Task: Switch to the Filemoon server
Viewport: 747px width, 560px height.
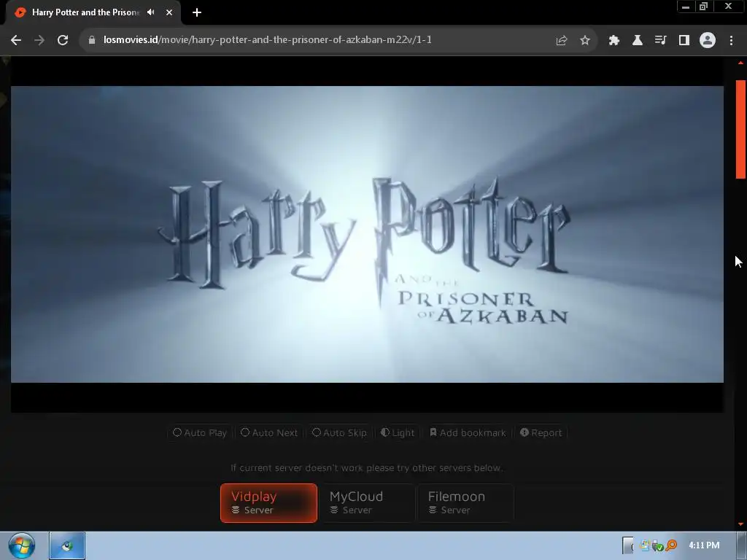Action: coord(465,503)
